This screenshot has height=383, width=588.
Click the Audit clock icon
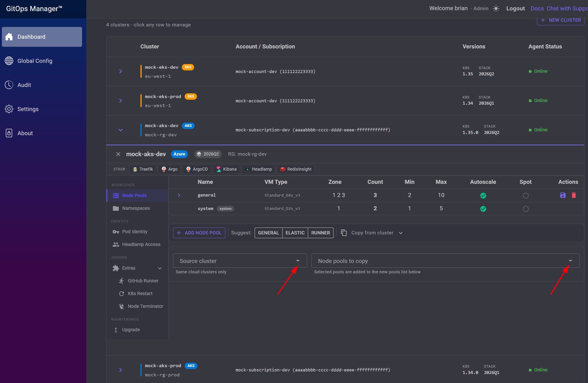tap(9, 85)
